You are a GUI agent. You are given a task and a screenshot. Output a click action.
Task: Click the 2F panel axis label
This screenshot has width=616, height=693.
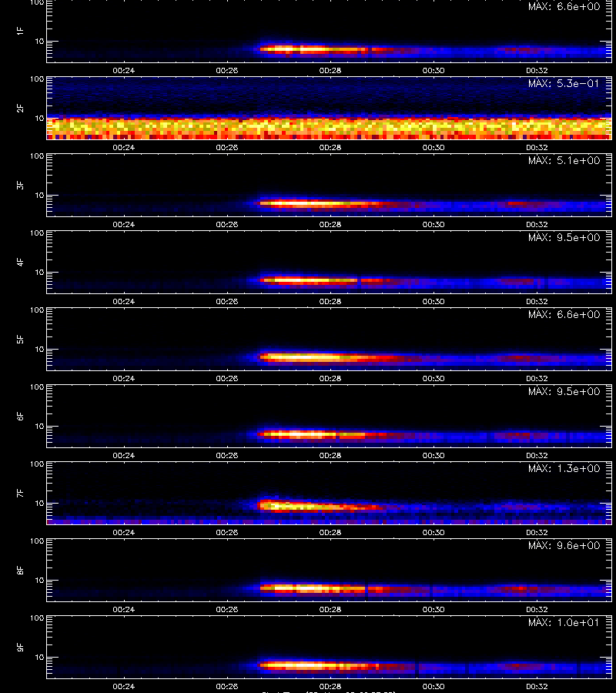click(x=20, y=108)
